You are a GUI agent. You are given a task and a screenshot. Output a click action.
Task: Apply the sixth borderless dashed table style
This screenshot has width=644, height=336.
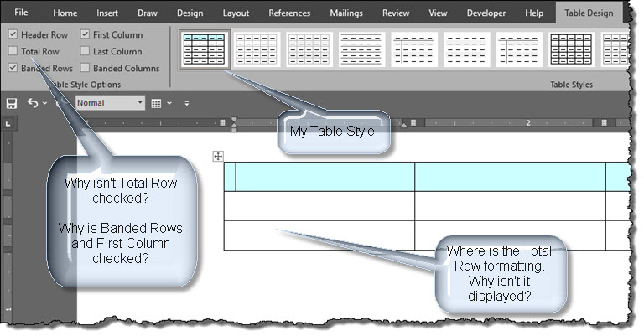pos(466,49)
